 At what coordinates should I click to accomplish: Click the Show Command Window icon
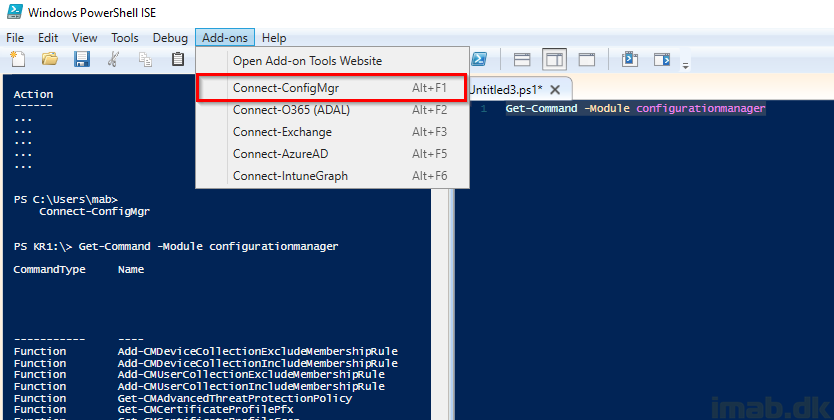(630, 59)
